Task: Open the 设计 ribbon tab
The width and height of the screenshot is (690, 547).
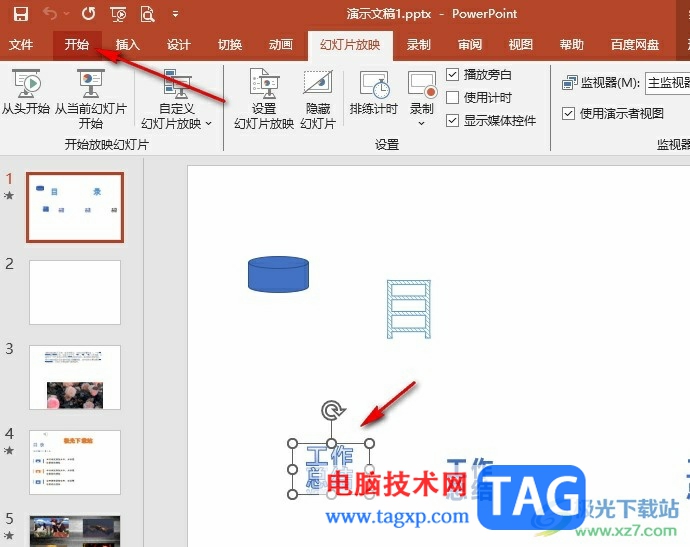Action: 179,44
